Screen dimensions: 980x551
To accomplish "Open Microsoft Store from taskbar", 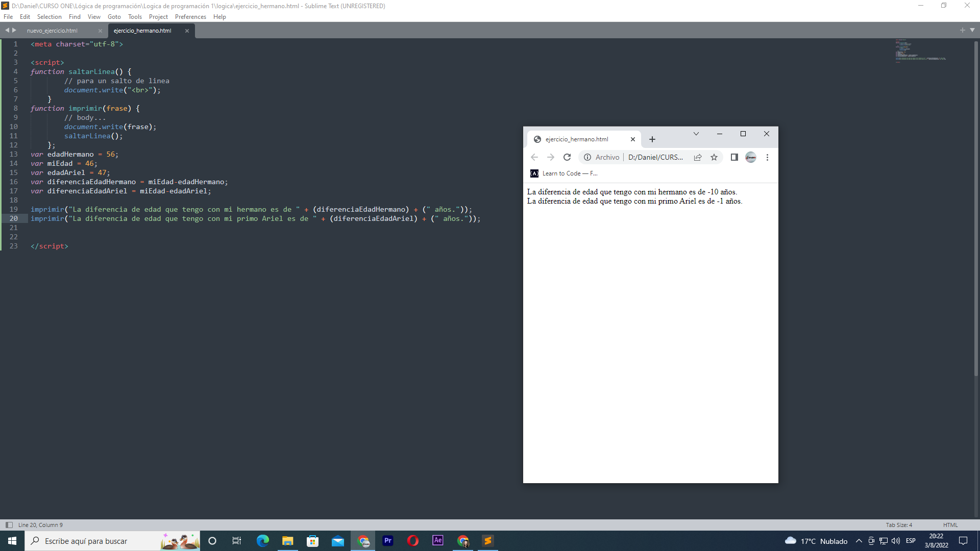I will coord(312,541).
